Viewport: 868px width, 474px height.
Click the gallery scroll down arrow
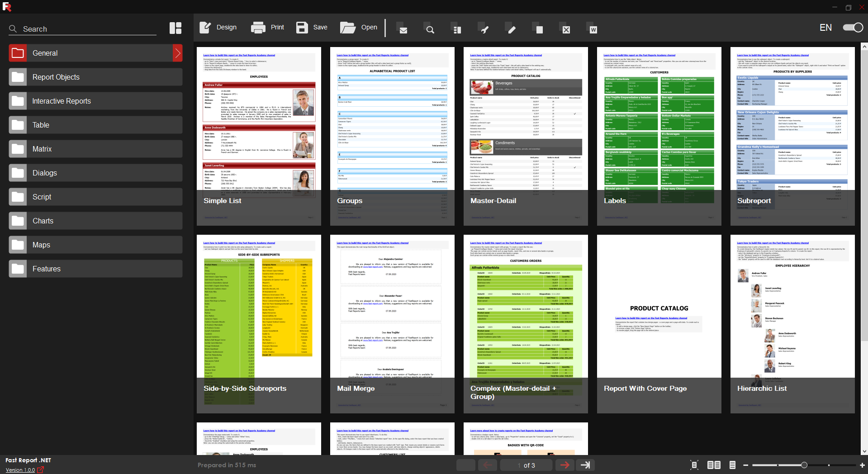point(864,451)
